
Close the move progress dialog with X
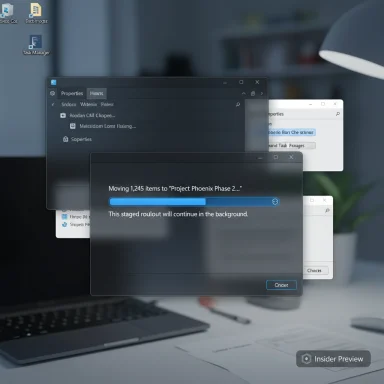(291, 157)
